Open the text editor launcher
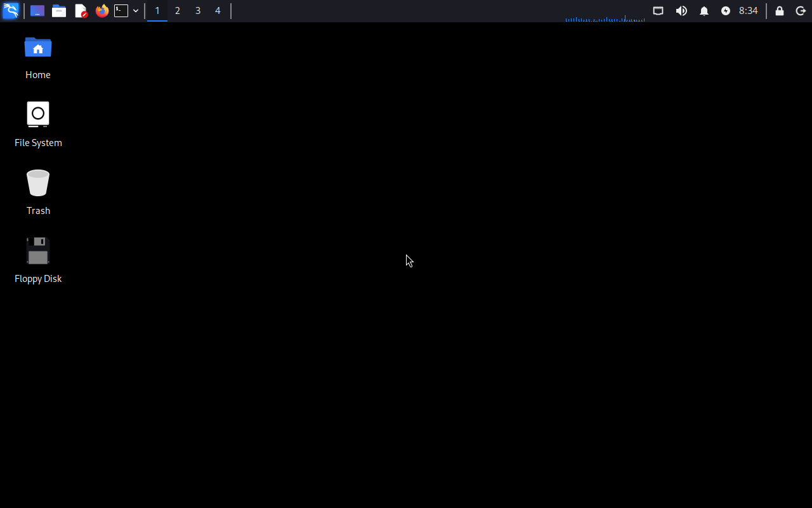 pyautogui.click(x=81, y=11)
